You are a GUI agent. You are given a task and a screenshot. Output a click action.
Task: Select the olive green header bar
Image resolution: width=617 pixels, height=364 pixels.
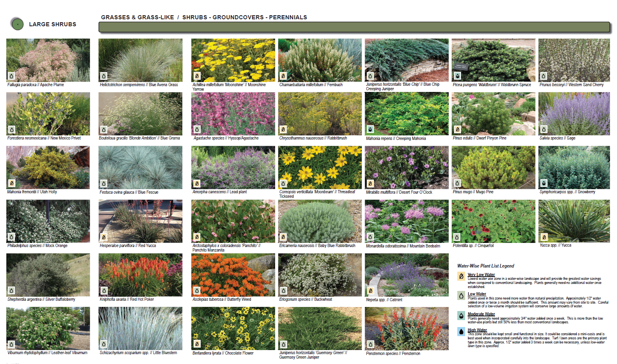(354, 27)
